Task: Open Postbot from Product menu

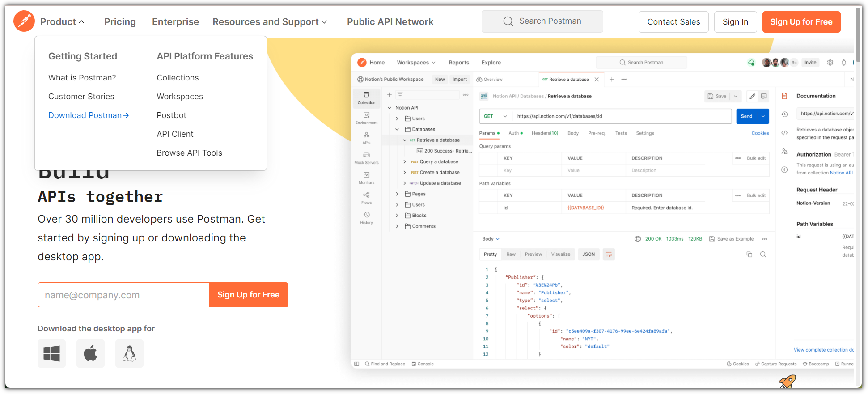Action: click(171, 115)
